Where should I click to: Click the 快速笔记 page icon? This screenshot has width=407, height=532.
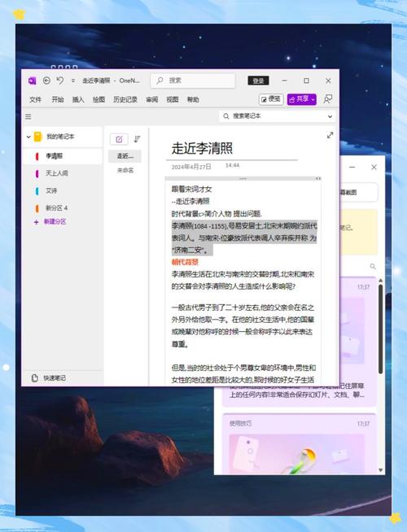point(35,378)
